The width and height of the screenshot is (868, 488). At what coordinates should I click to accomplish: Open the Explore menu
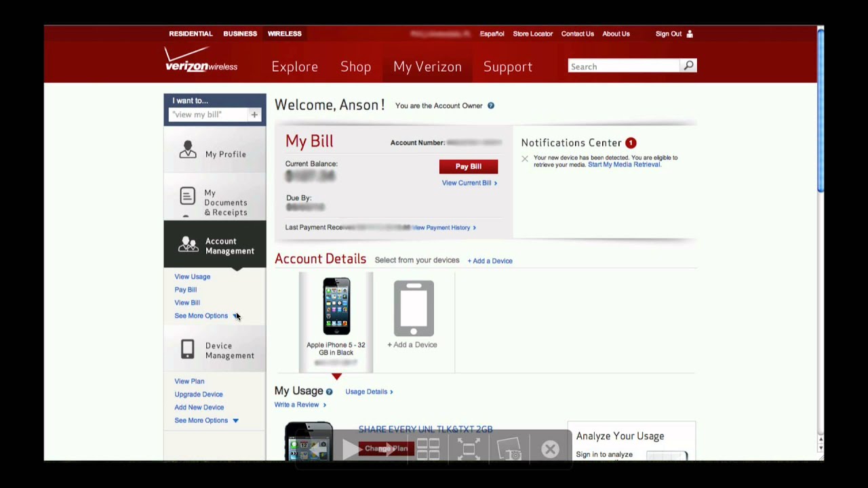[294, 66]
